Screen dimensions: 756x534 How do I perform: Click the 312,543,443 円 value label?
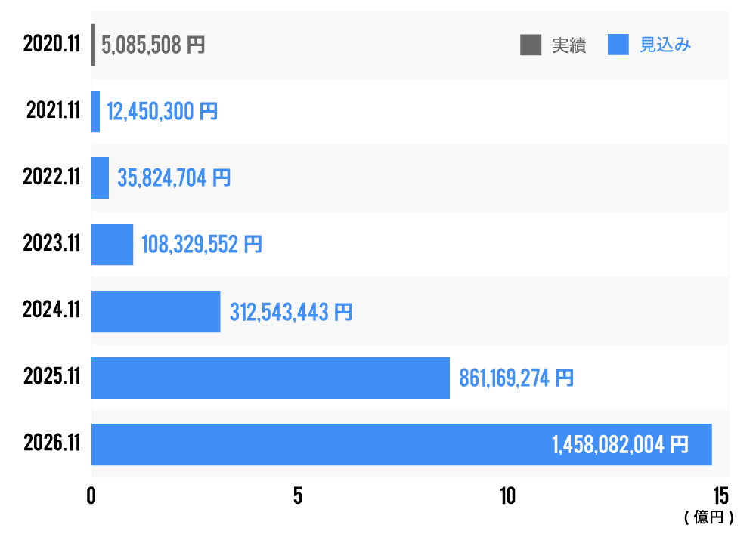pyautogui.click(x=290, y=312)
